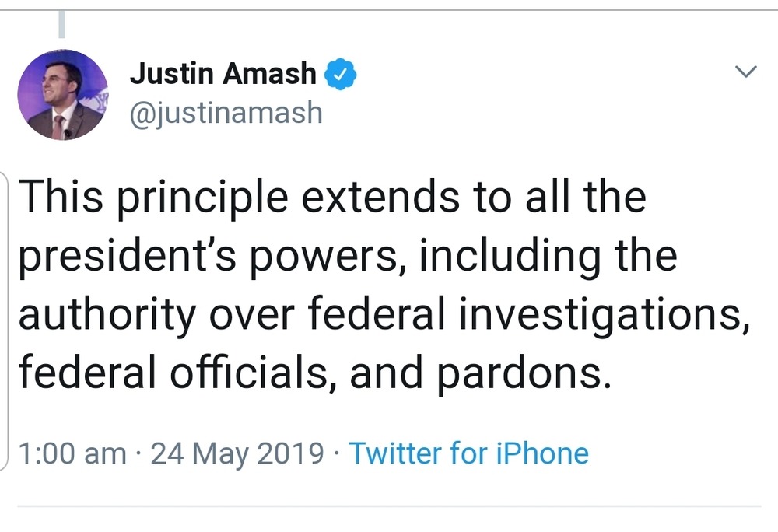Expand the tweet options chevron
The width and height of the screenshot is (778, 532).
[x=745, y=72]
